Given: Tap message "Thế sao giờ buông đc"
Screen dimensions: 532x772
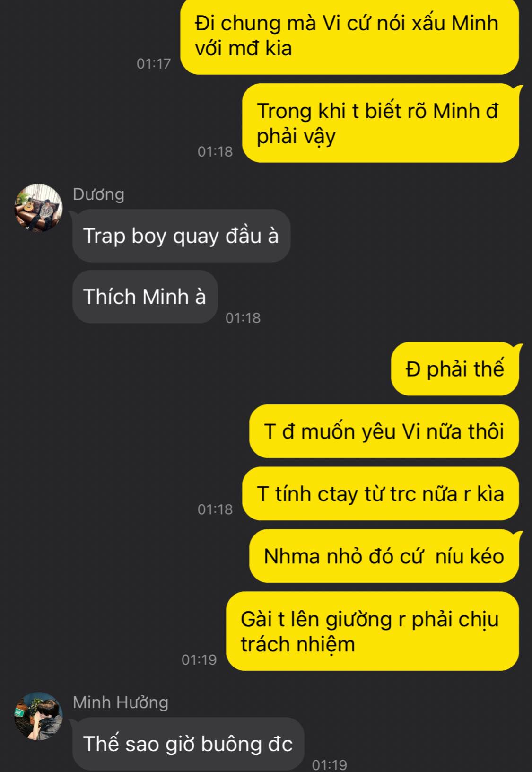Looking at the screenshot, I should click(x=188, y=744).
